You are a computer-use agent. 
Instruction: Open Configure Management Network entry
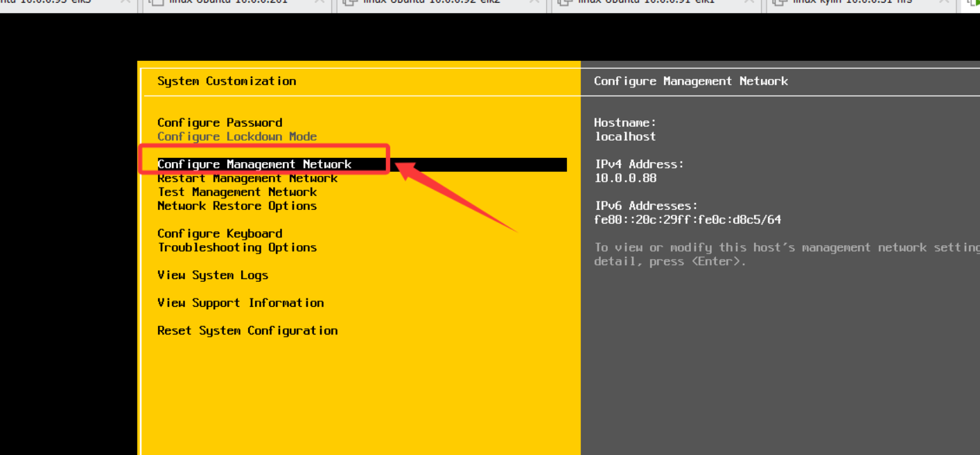coord(254,164)
